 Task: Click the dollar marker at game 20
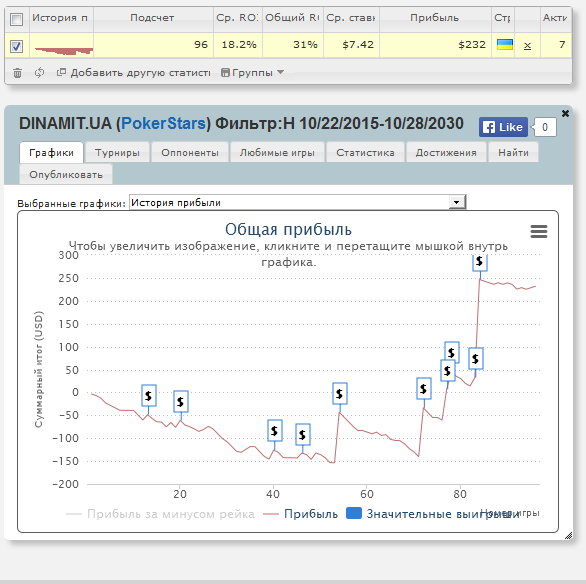pos(181,401)
